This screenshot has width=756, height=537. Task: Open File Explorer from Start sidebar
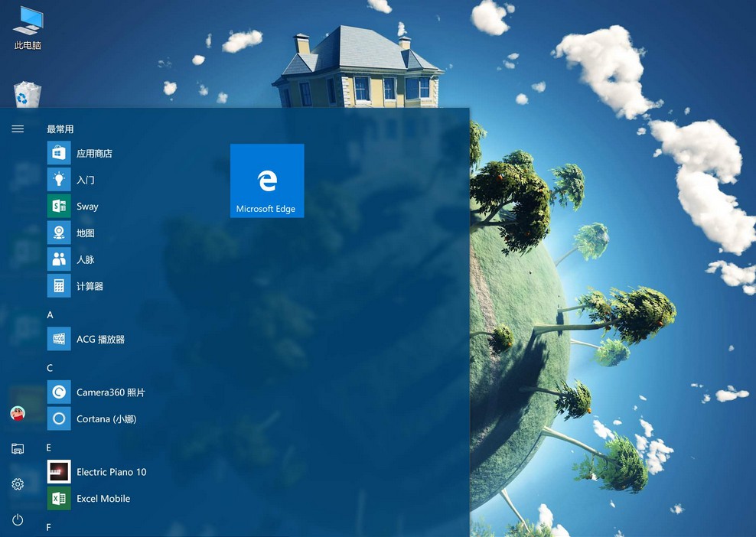18,449
